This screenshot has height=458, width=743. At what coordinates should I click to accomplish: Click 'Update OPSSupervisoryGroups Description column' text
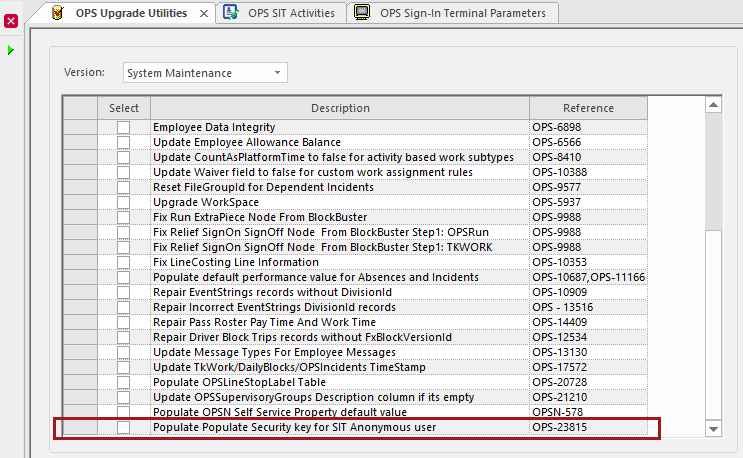pos(313,397)
